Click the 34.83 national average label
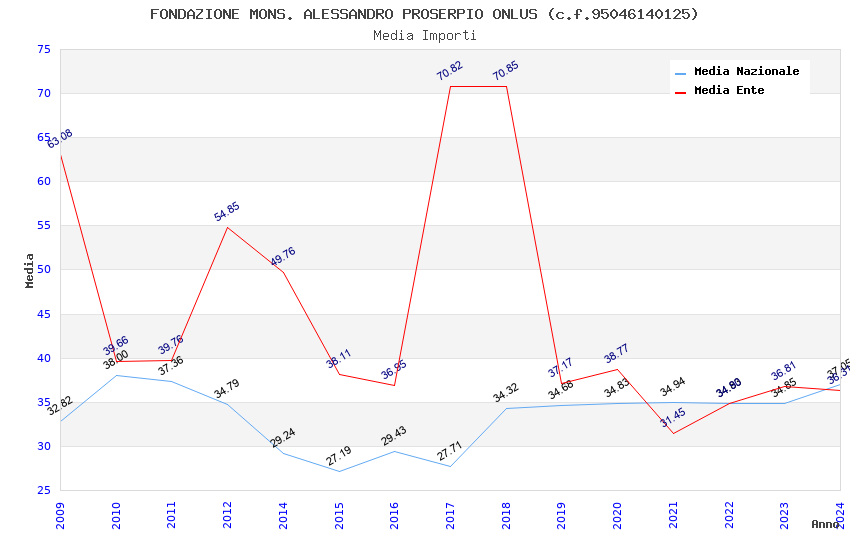Image resolution: width=850 pixels, height=550 pixels. 616,388
